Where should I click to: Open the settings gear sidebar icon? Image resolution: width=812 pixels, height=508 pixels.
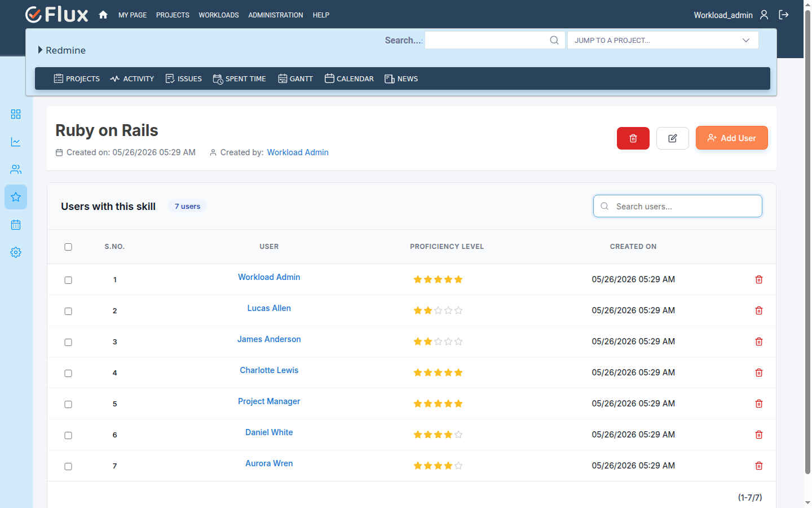(x=16, y=252)
